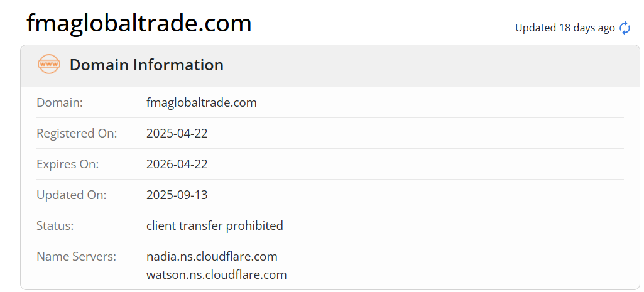Select the nadia.ns.cloudflare.com name server
The width and height of the screenshot is (644, 292).
(212, 256)
